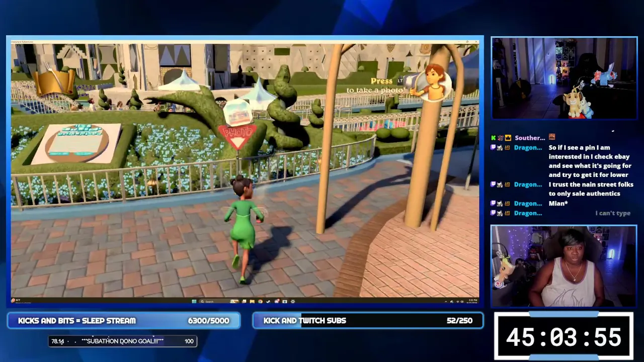The height and width of the screenshot is (362, 644).
Task: Click the "52/250" subs count
Action: coord(459,321)
